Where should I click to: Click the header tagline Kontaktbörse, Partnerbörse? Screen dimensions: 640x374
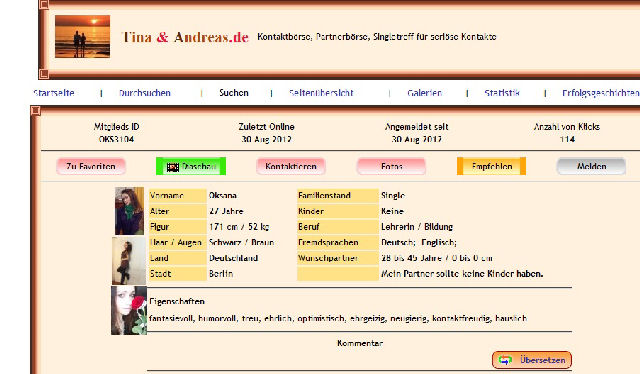[376, 37]
